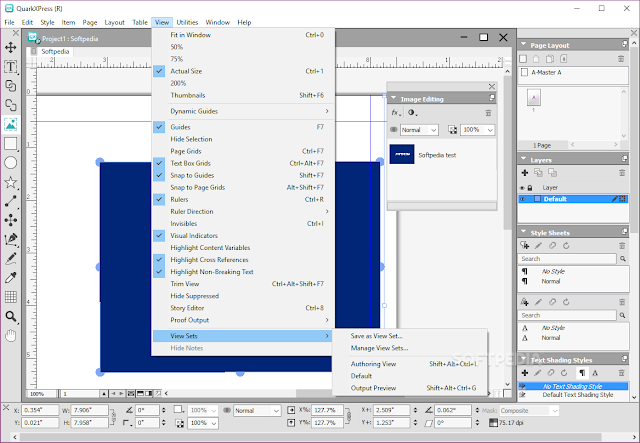
Task: Disable Highlight Non-Breaking Text
Action: point(243,272)
